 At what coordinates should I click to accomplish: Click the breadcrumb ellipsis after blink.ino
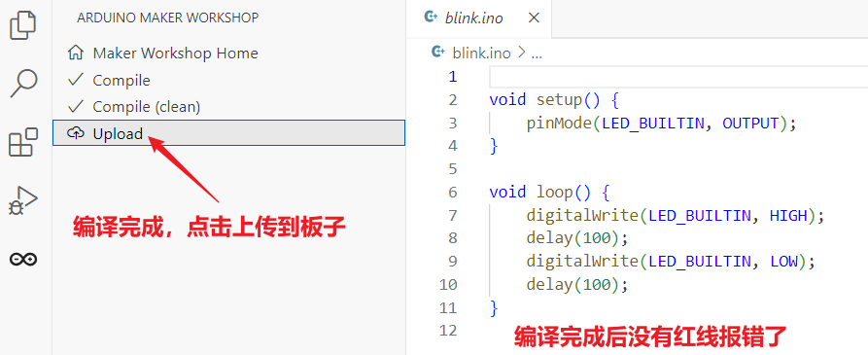pos(537,53)
